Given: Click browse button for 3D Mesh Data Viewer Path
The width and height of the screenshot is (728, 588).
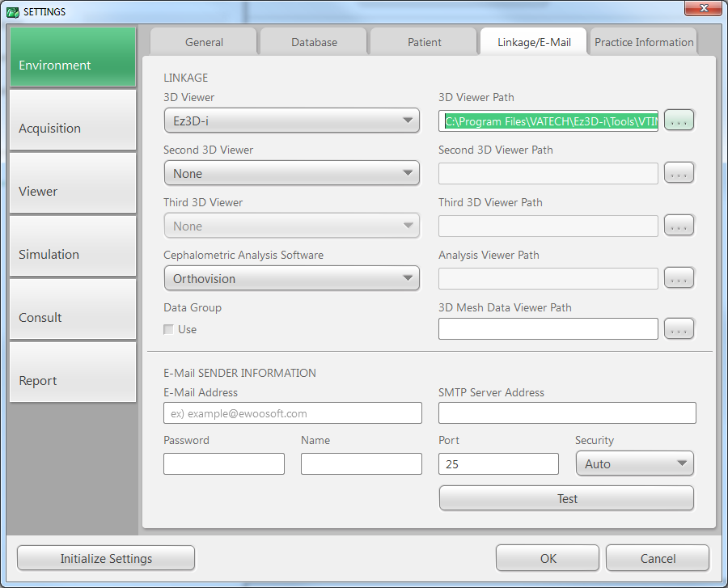Looking at the screenshot, I should pyautogui.click(x=679, y=328).
